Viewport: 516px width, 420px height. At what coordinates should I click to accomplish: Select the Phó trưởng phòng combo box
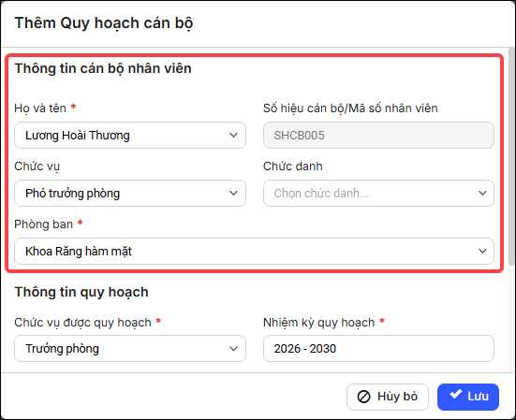tap(130, 193)
